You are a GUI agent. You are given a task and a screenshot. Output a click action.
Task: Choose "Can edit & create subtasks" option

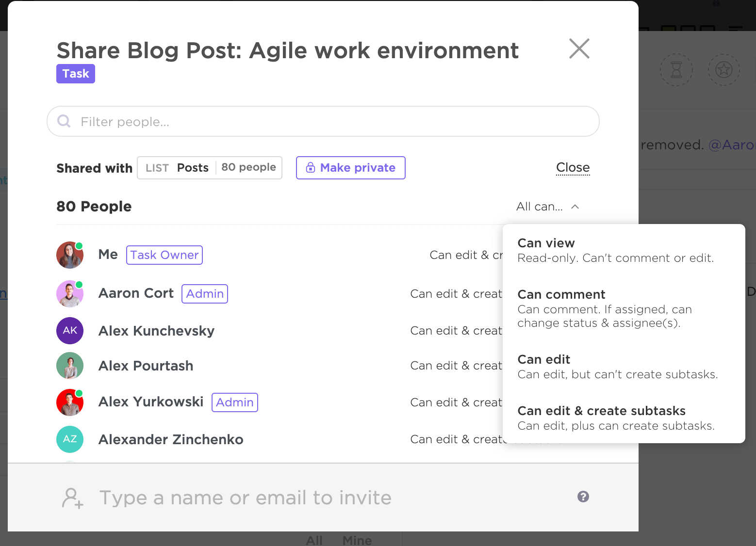[616, 418]
